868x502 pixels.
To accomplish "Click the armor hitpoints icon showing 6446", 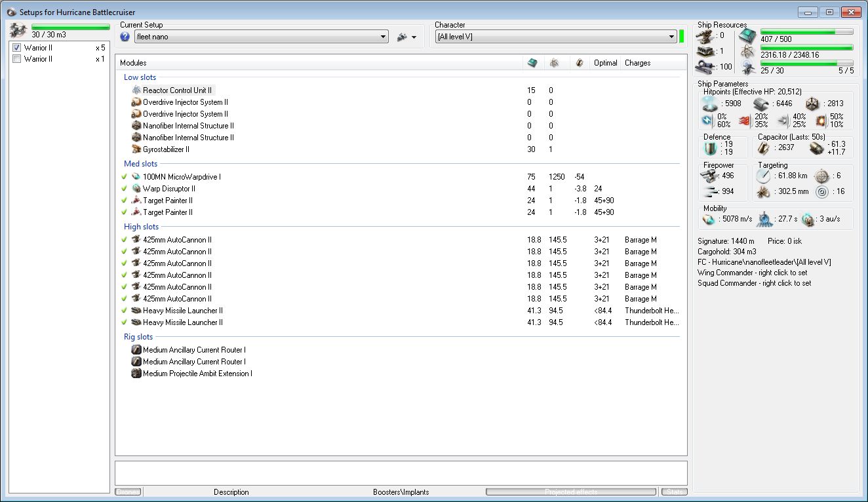I will coord(762,104).
